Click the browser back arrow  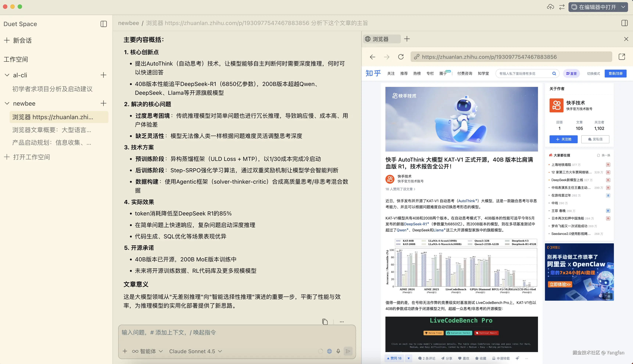pos(373,57)
